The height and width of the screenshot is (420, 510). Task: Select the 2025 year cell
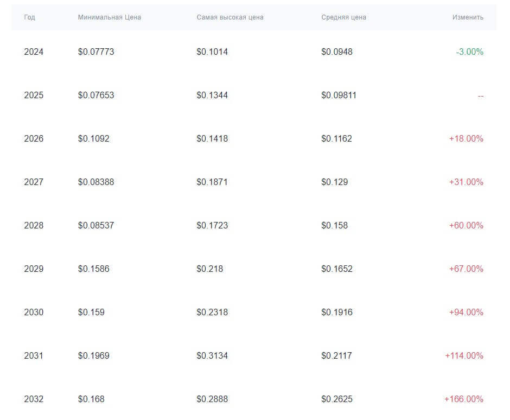point(34,96)
